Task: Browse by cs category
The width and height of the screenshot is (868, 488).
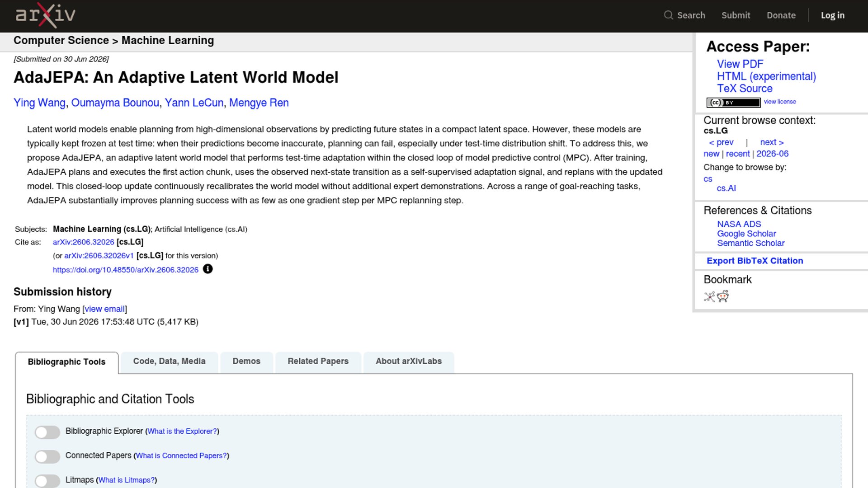Action: pos(708,179)
